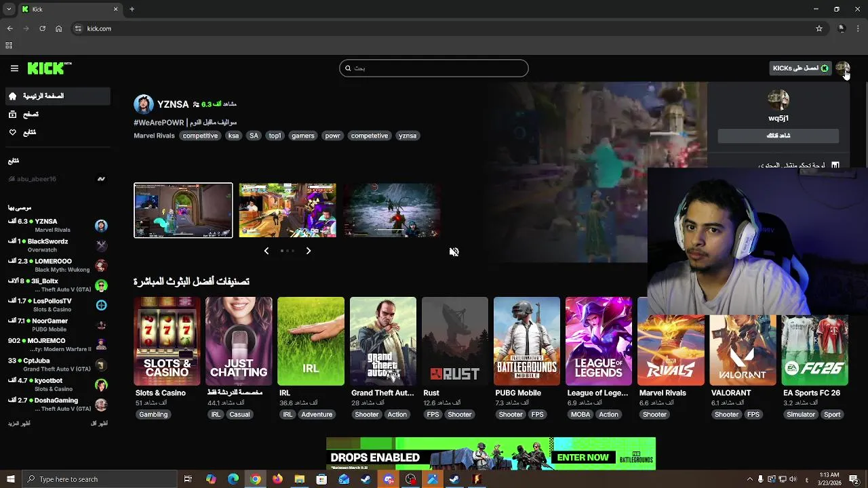Click the Get KICKs button
The image size is (868, 488).
[800, 68]
